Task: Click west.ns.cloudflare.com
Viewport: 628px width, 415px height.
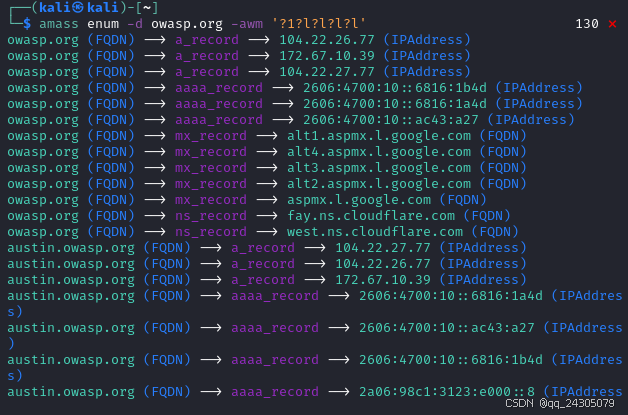Action: click(375, 232)
